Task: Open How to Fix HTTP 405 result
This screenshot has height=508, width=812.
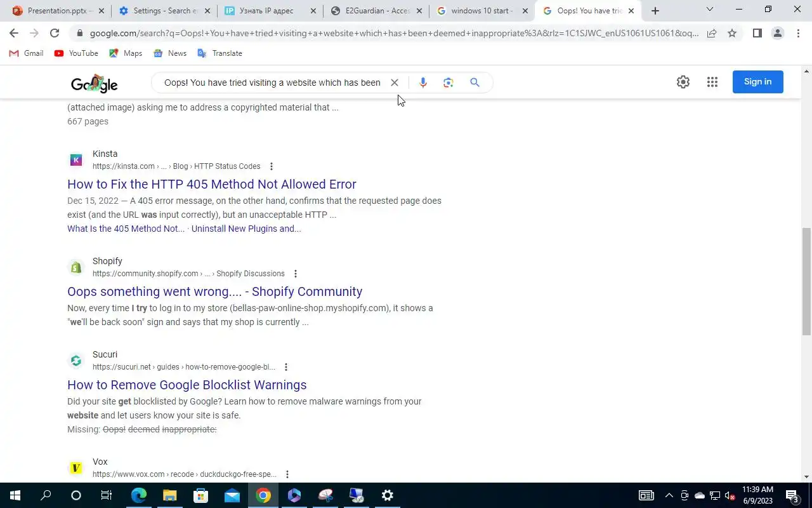Action: coord(212,184)
